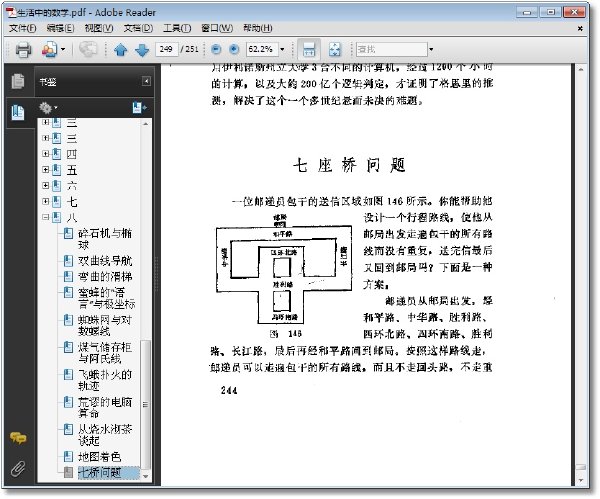This screenshot has height=499, width=600.
Task: Click bookmark icon beside 五 entry
Action: click(57, 170)
